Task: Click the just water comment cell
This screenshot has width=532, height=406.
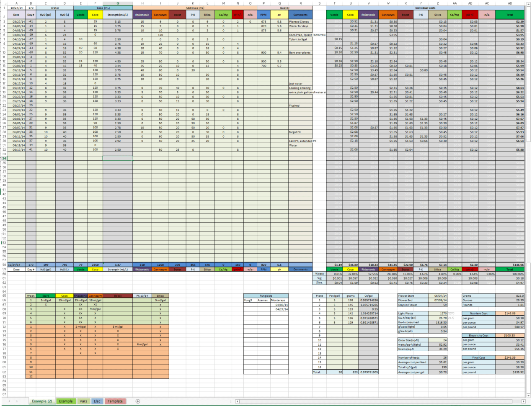Action: click(300, 83)
